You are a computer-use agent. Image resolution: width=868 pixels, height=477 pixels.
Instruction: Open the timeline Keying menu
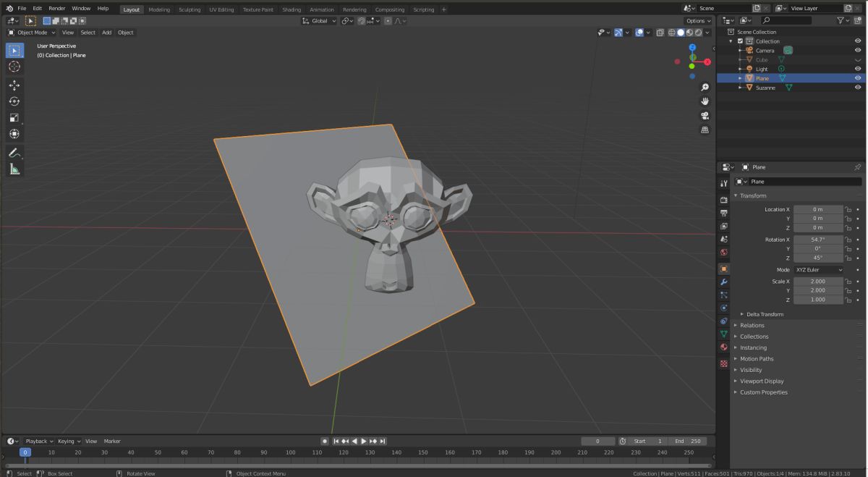tap(69, 441)
